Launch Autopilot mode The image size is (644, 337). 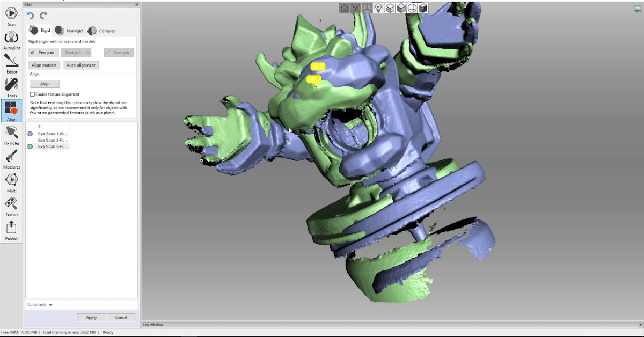point(11,38)
